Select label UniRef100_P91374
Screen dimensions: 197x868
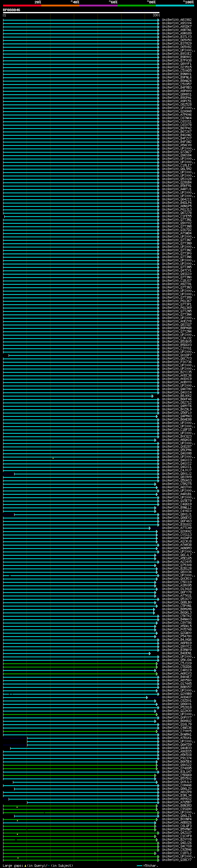(x=177, y=758)
